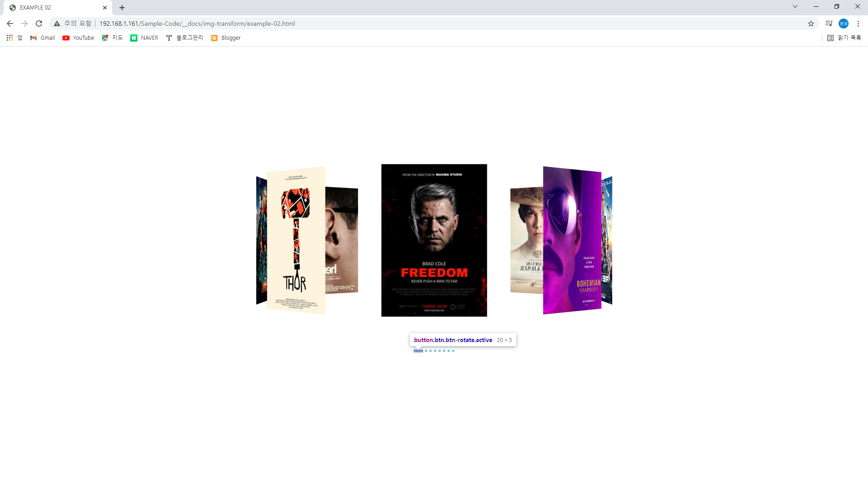Go back to previous page
The image size is (868, 488).
tap(10, 23)
